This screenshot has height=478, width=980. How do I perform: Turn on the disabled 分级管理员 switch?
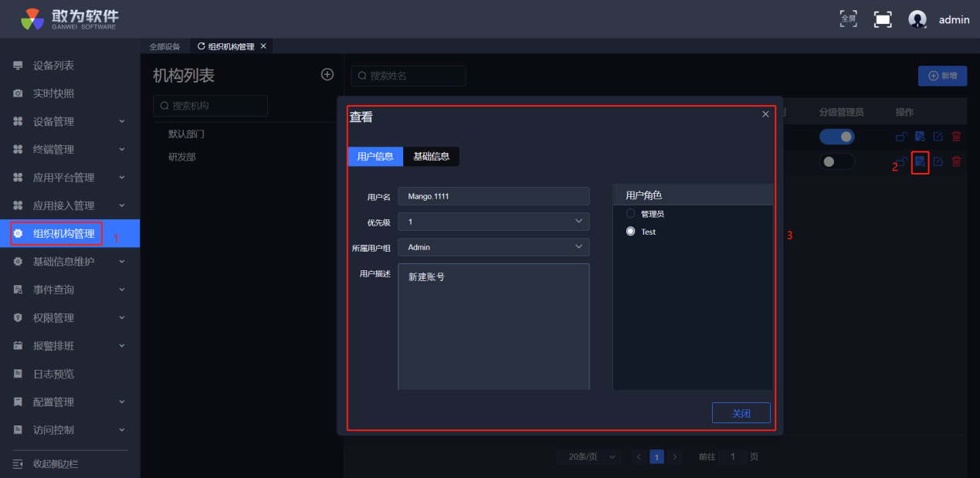click(837, 161)
